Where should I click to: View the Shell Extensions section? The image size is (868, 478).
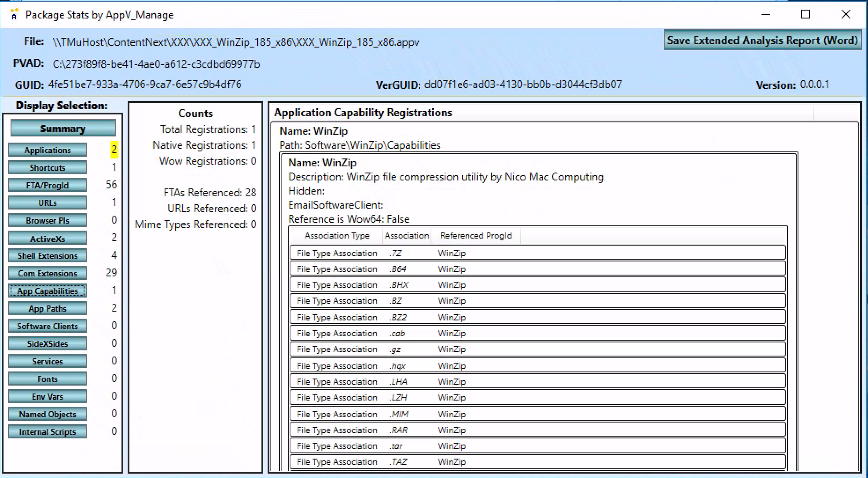coord(48,255)
